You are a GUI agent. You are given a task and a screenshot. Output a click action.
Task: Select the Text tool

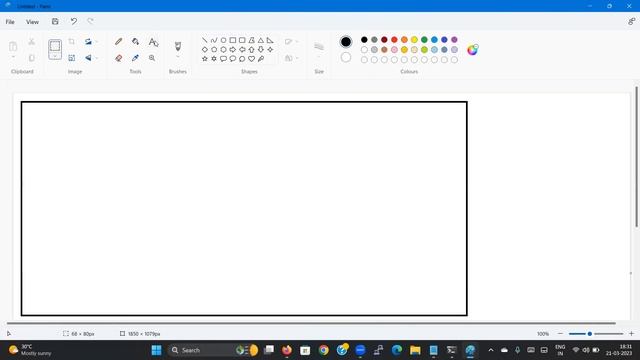[x=153, y=42]
